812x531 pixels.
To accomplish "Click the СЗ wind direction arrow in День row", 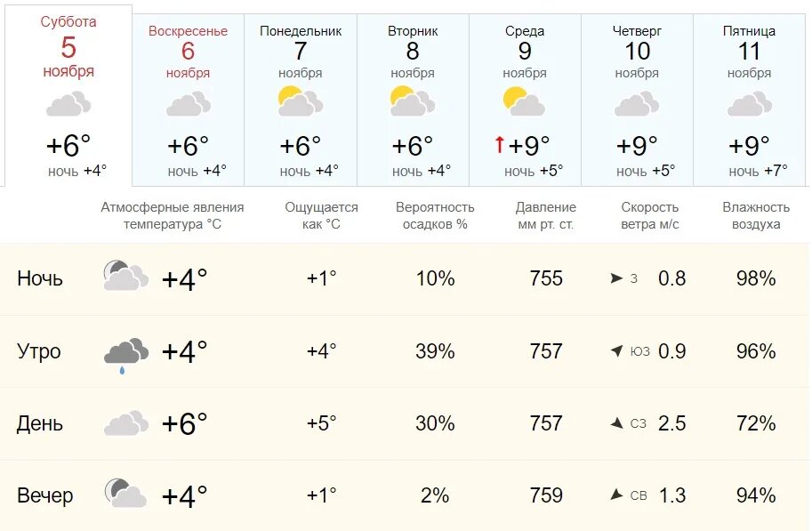I will (x=616, y=423).
